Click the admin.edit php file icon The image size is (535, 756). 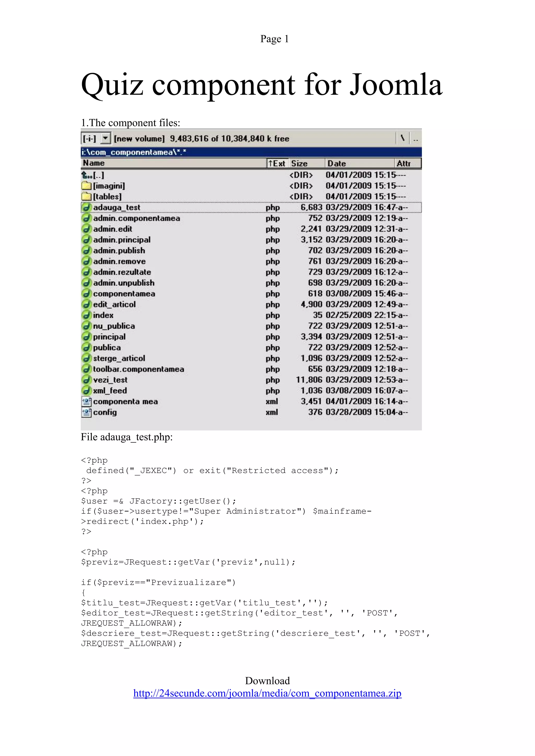click(x=86, y=229)
